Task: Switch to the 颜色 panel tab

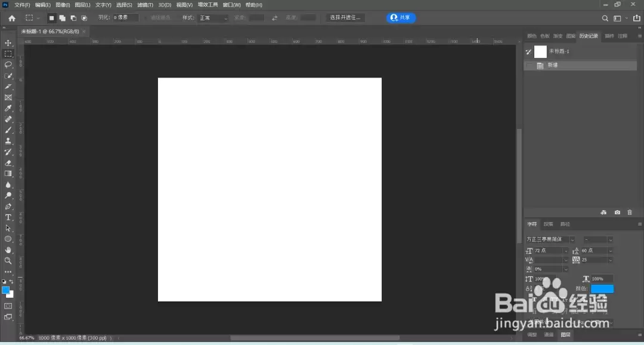Action: pyautogui.click(x=532, y=36)
